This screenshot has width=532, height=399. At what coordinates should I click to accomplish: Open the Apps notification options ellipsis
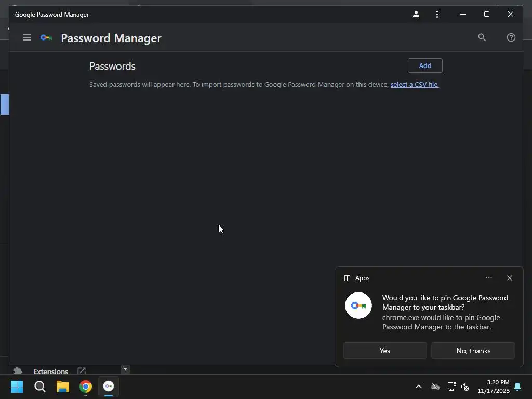(488, 278)
